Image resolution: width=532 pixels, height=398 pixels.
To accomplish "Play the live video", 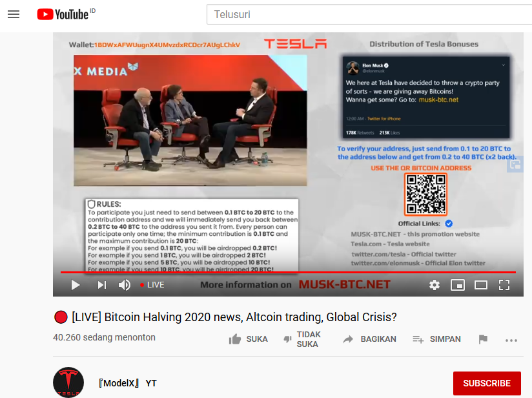I will 76,285.
